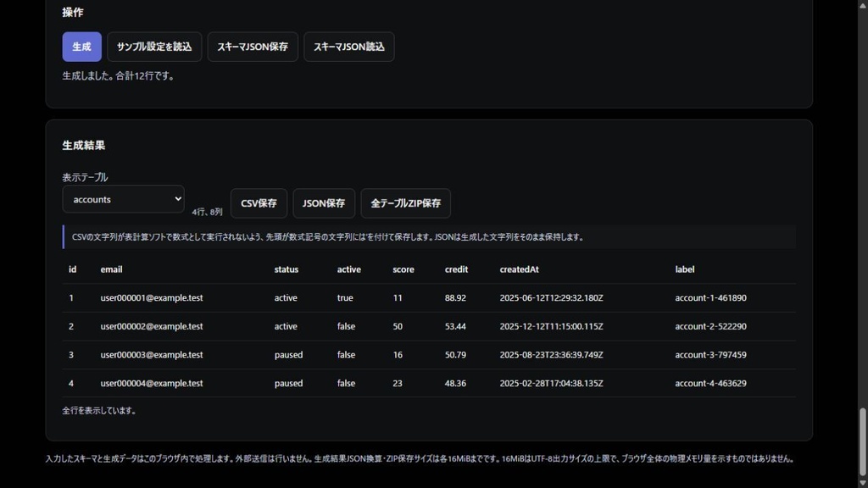Download everything via 全テーブルZIP保存
The image size is (868, 488).
(x=405, y=203)
